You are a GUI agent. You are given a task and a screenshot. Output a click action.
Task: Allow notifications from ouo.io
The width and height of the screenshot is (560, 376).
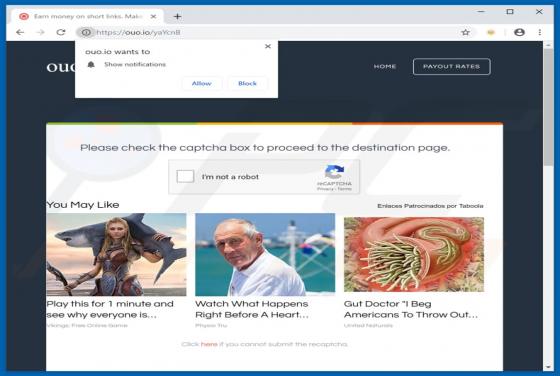(201, 83)
